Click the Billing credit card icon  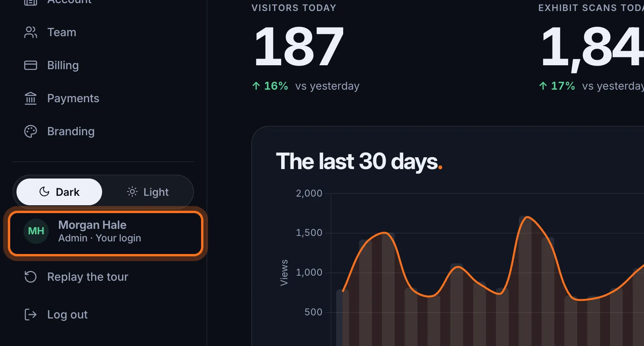(x=31, y=65)
